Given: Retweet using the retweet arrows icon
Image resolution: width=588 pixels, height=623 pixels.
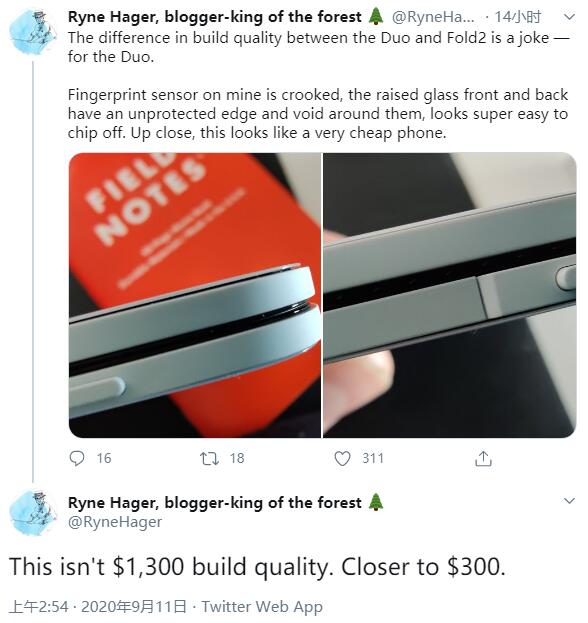Looking at the screenshot, I should (x=209, y=459).
